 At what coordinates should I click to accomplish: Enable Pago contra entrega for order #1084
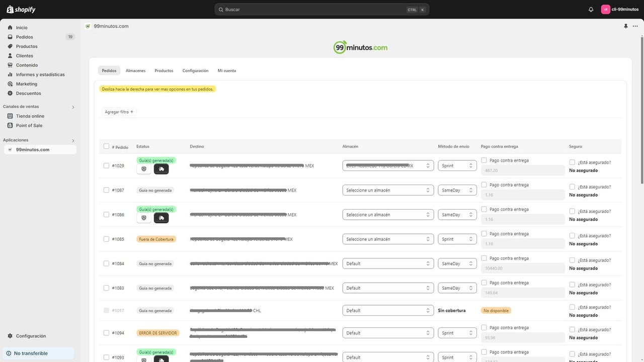pyautogui.click(x=484, y=258)
